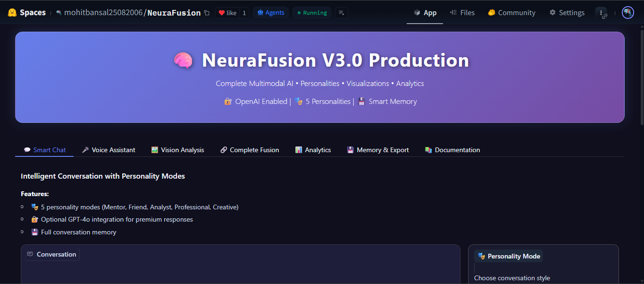Click the Running status badge

tap(312, 13)
